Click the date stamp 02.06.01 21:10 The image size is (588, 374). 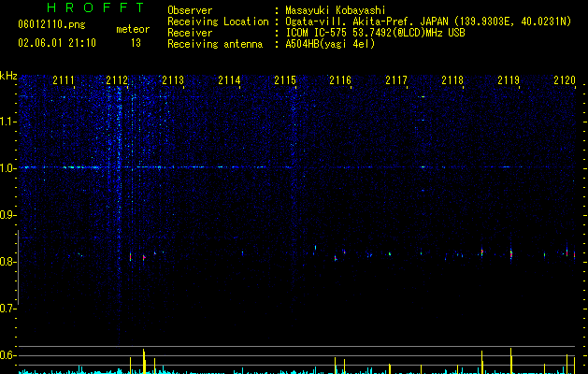57,43
